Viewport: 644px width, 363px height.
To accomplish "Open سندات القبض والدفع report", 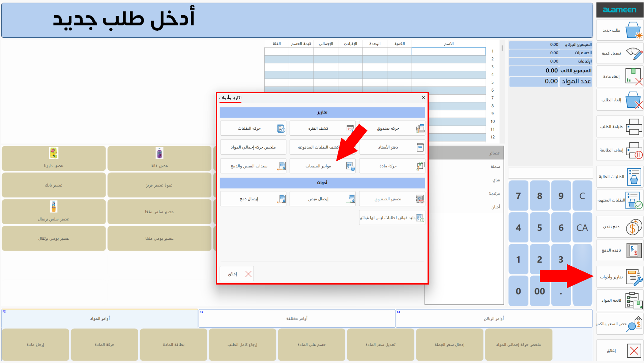I will pos(253,166).
